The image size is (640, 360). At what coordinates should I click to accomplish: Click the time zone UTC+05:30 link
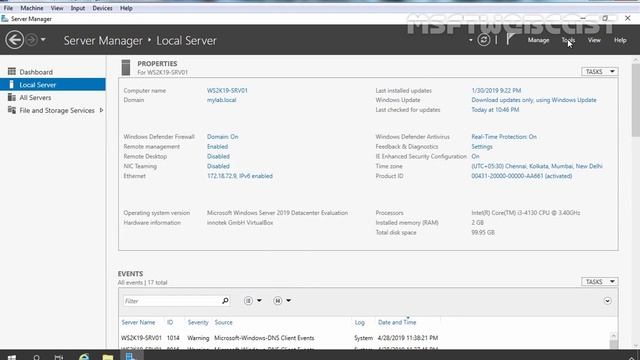[537, 166]
